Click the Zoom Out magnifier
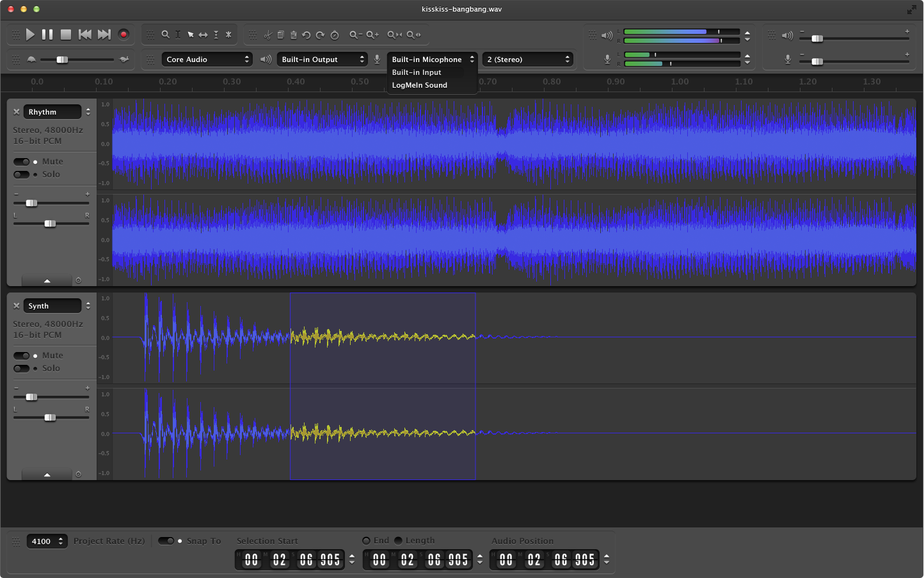Screen dimensions: 924x578 pos(355,35)
